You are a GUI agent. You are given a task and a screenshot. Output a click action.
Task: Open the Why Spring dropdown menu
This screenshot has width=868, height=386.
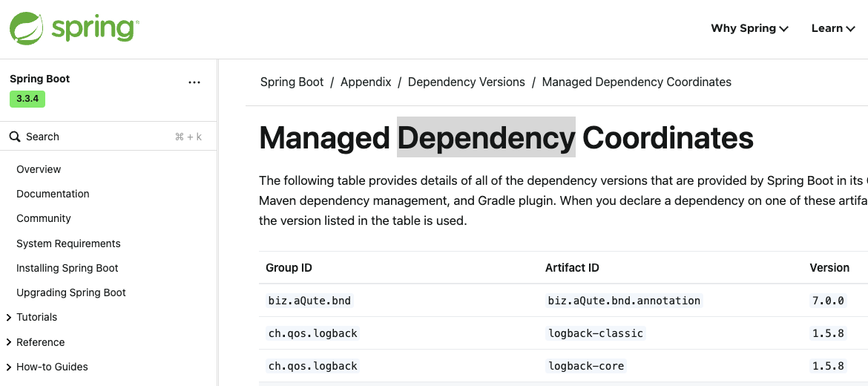coord(749,28)
